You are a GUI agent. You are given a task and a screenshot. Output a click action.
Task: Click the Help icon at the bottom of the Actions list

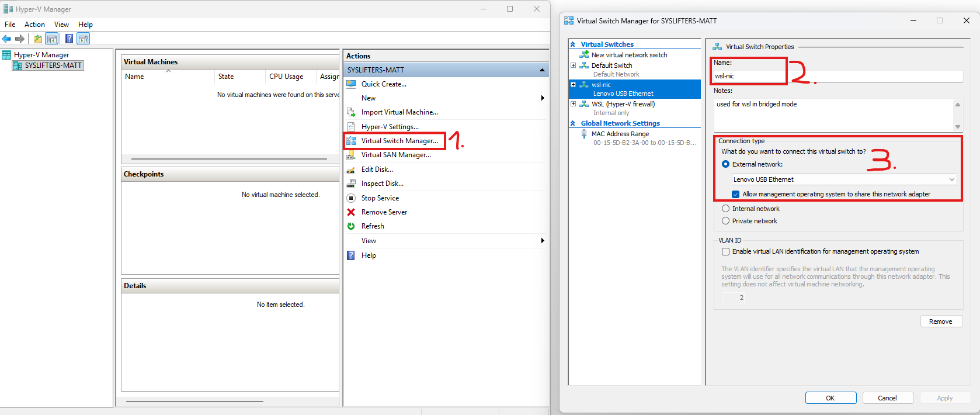point(351,255)
